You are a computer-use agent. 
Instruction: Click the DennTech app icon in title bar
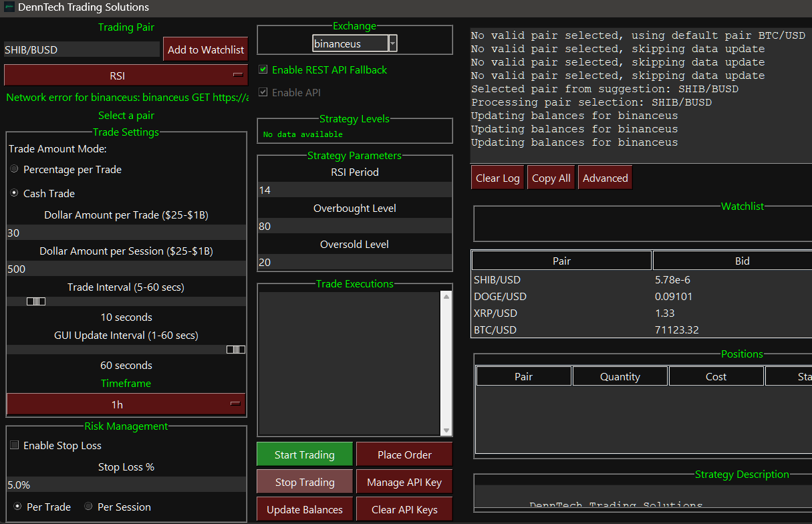(x=9, y=9)
